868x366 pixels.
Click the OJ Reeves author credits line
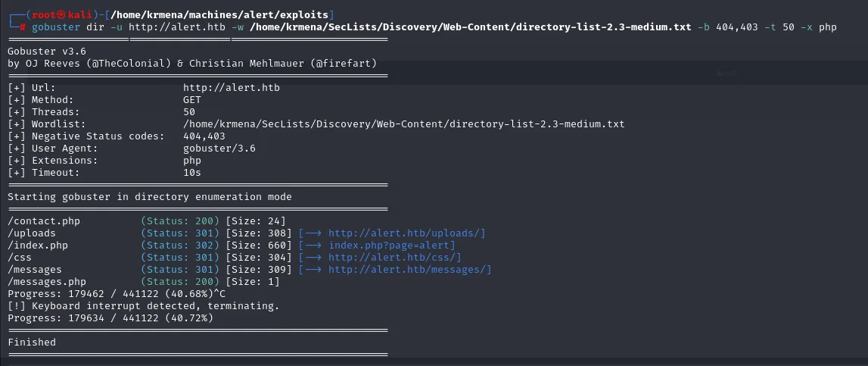[192, 63]
